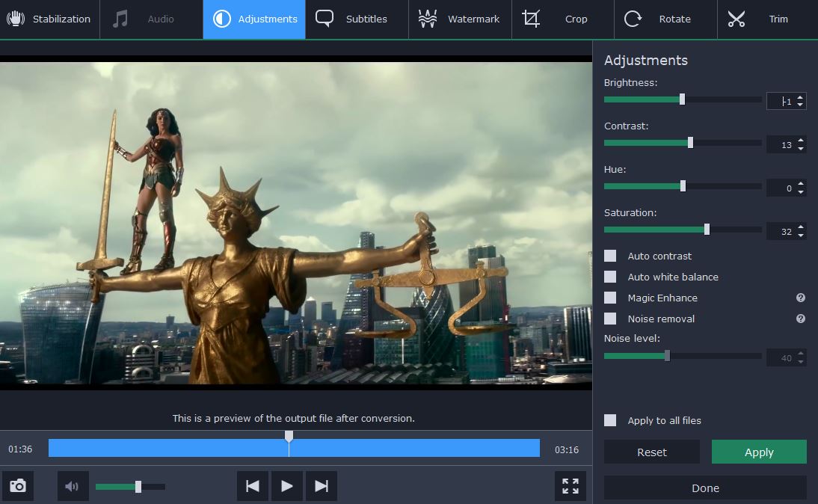Click the Watermark wave icon

427,19
